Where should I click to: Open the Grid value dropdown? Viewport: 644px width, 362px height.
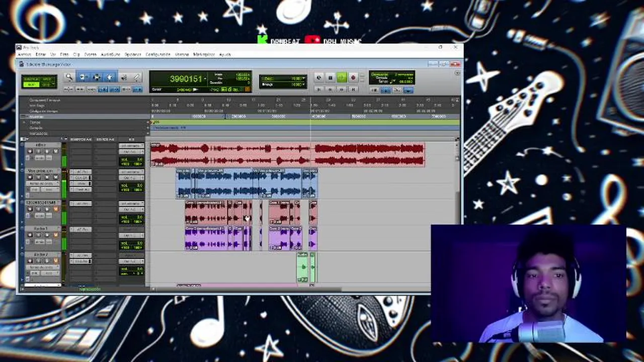(304, 78)
